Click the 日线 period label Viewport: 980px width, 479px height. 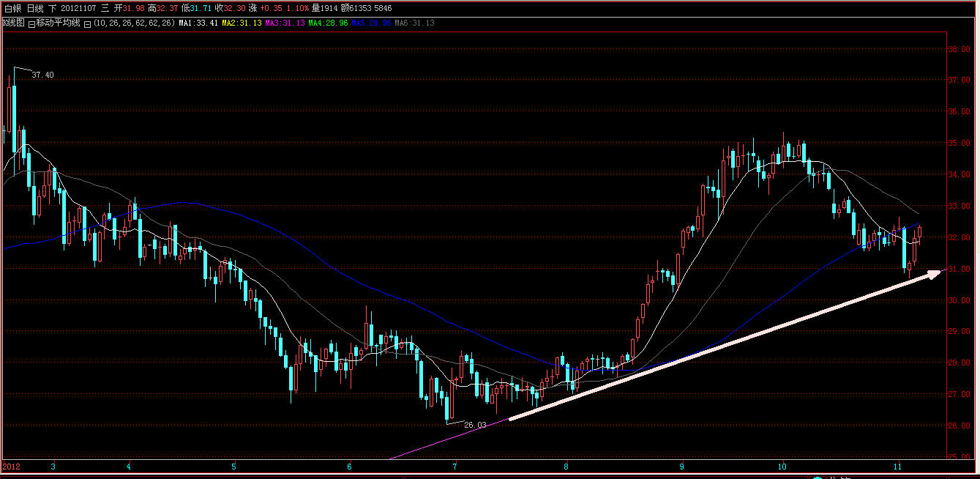[x=35, y=8]
